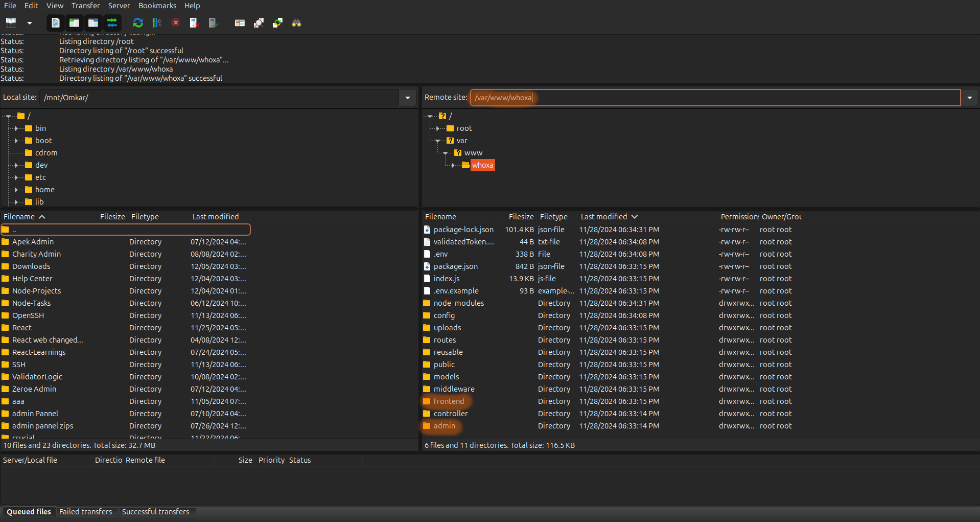This screenshot has width=980, height=522.
Task: Click the node_modules folder icon
Action: pos(427,303)
